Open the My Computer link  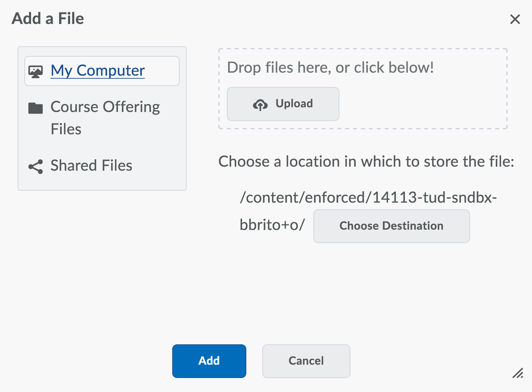click(x=97, y=71)
